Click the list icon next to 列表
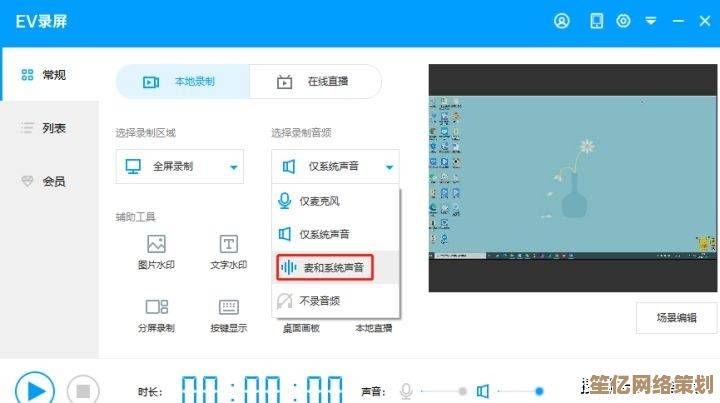The image size is (720, 403). click(x=28, y=128)
